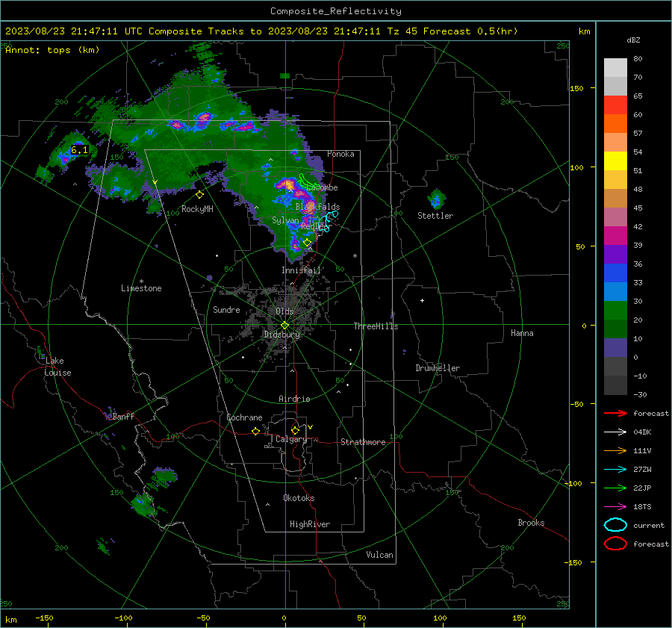Click the RockyMH label
Screen dimensions: 672x628
[x=197, y=209]
